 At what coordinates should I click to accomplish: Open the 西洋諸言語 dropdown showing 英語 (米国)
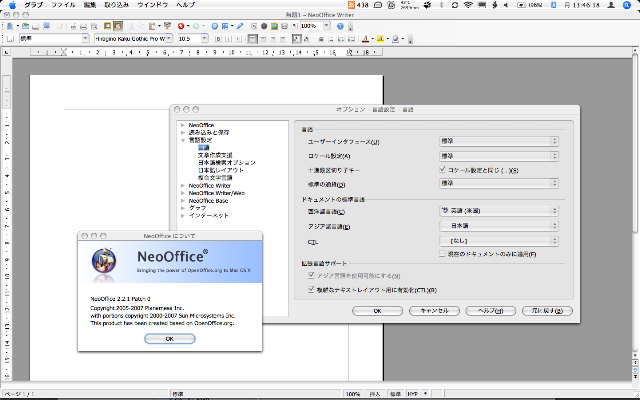[499, 211]
